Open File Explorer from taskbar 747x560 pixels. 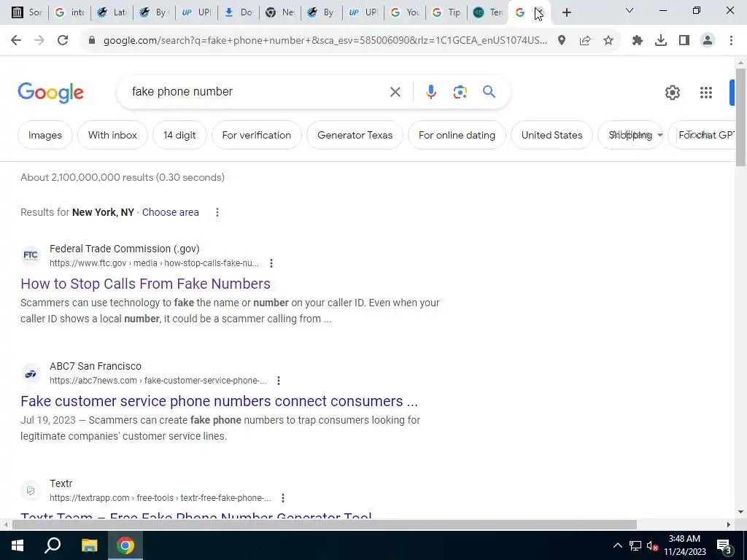pyautogui.click(x=89, y=545)
